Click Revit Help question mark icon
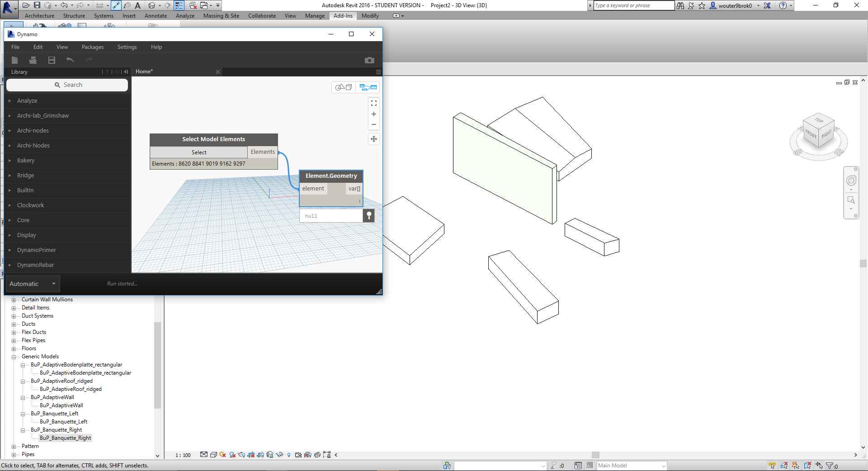Screen dimensions: 868x471 pyautogui.click(x=783, y=5)
